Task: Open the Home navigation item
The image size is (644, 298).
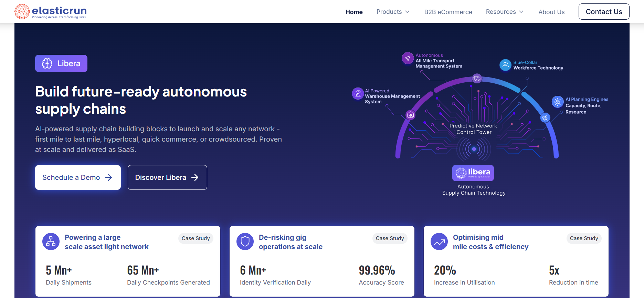Action: click(x=354, y=12)
